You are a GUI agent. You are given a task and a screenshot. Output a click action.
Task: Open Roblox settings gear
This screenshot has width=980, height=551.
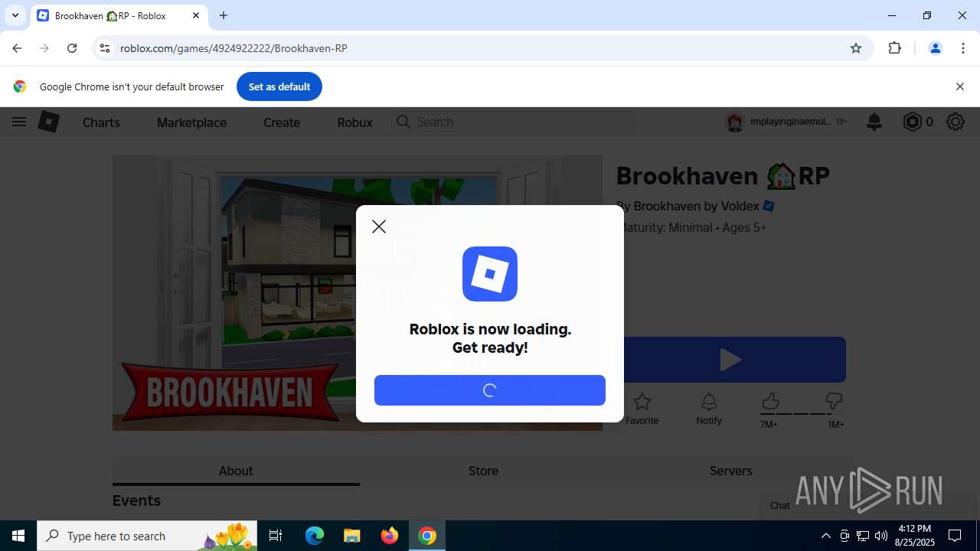click(955, 122)
